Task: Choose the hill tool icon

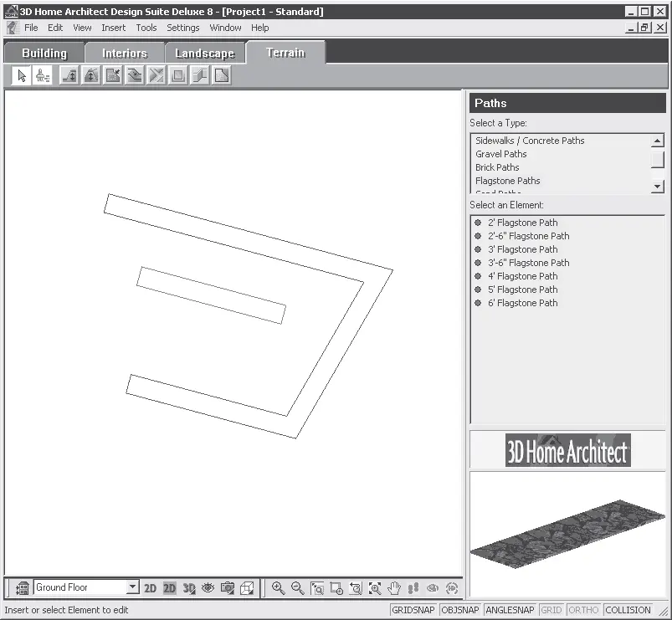Action: tap(91, 76)
